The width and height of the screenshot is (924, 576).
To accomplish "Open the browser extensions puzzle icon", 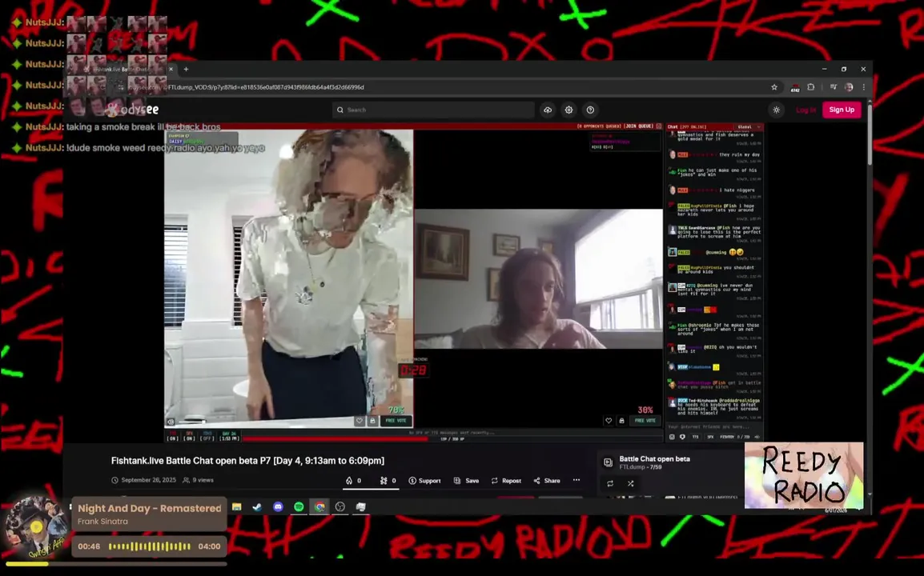I will (811, 87).
